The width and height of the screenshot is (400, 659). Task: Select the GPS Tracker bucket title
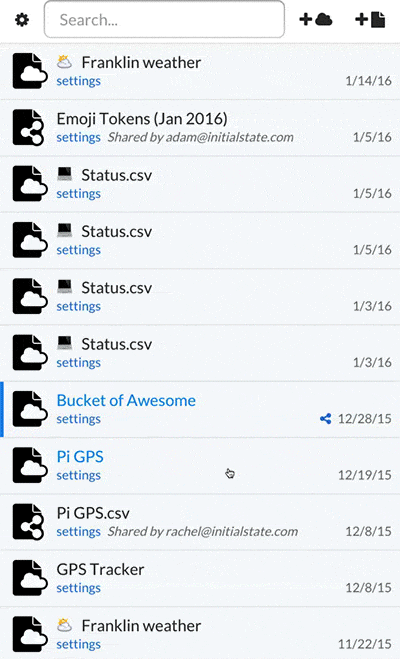(100, 569)
